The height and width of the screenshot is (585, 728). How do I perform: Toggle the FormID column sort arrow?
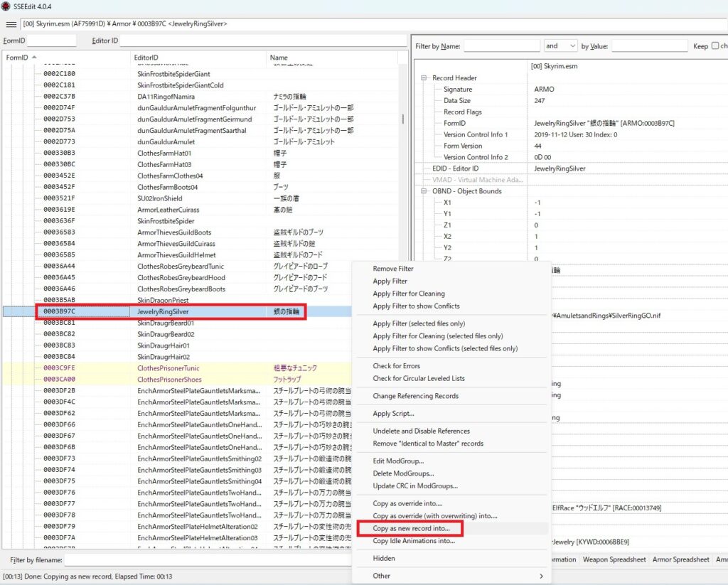click(34, 58)
